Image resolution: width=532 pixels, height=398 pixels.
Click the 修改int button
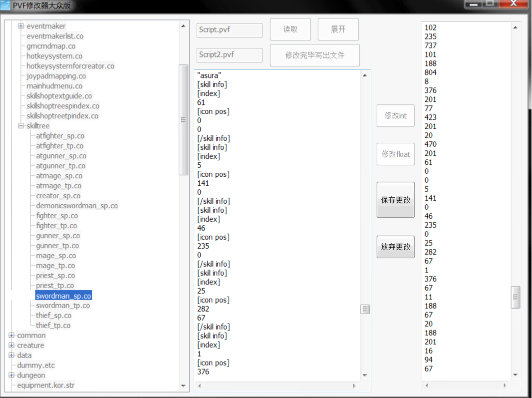click(395, 116)
